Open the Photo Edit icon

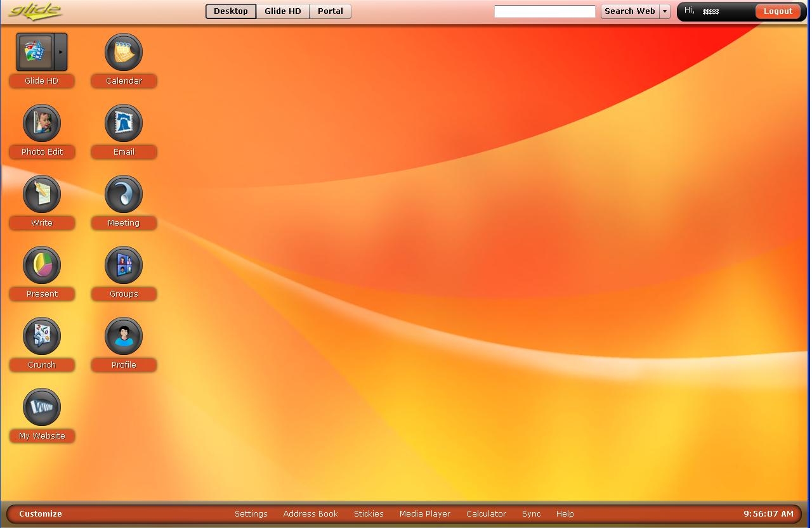pos(42,123)
